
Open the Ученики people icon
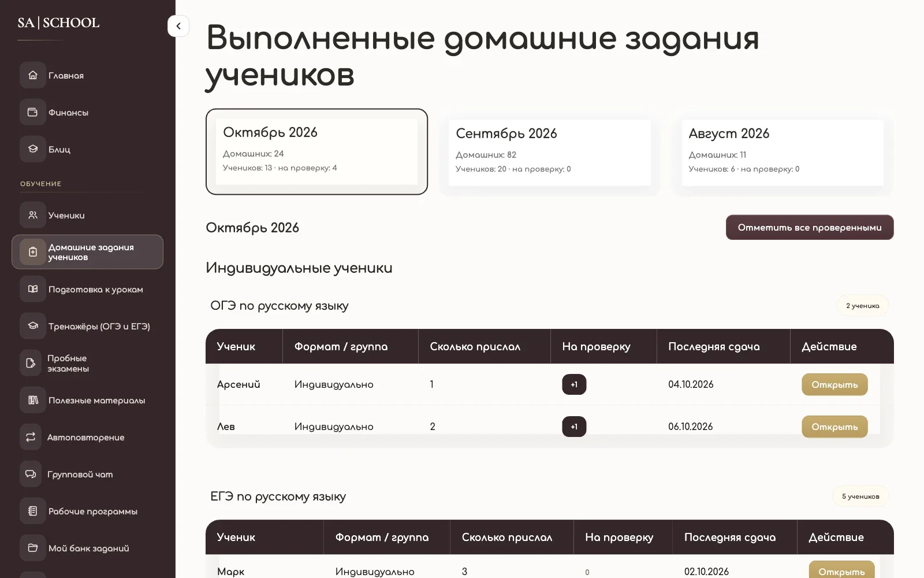click(33, 215)
